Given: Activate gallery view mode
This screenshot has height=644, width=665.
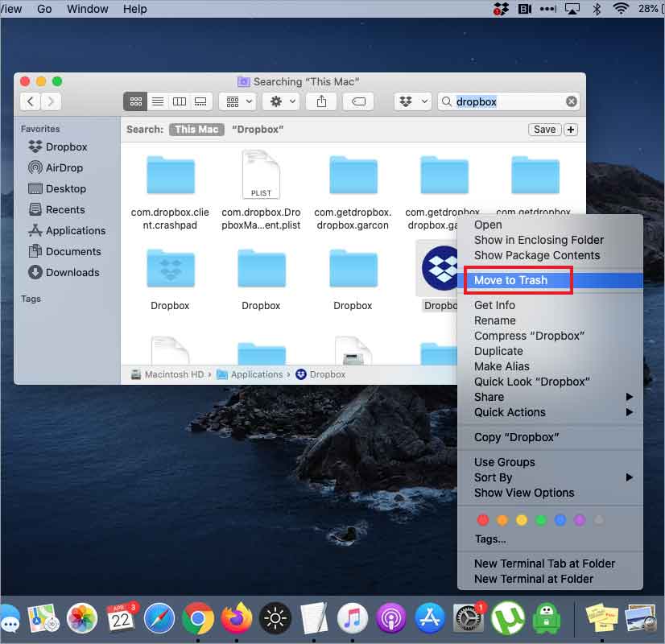Looking at the screenshot, I should [200, 101].
